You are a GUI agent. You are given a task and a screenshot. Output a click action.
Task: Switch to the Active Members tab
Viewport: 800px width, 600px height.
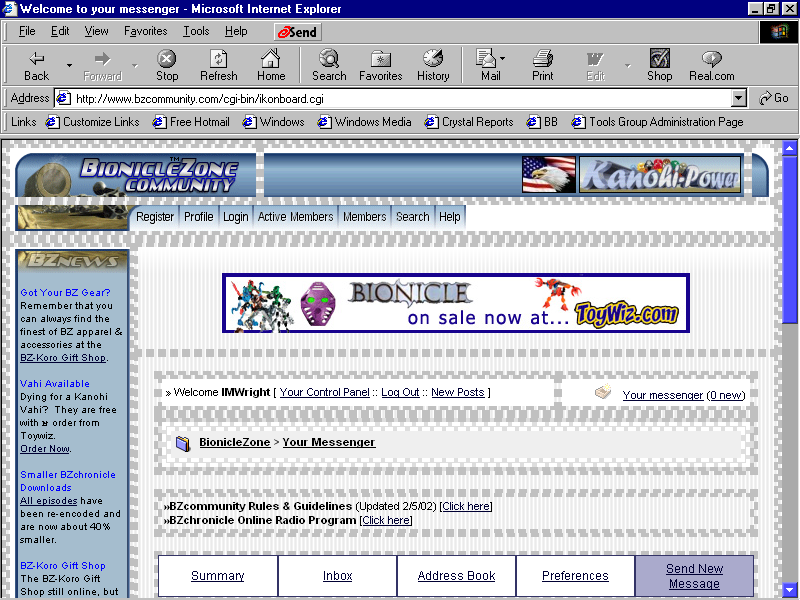click(295, 215)
